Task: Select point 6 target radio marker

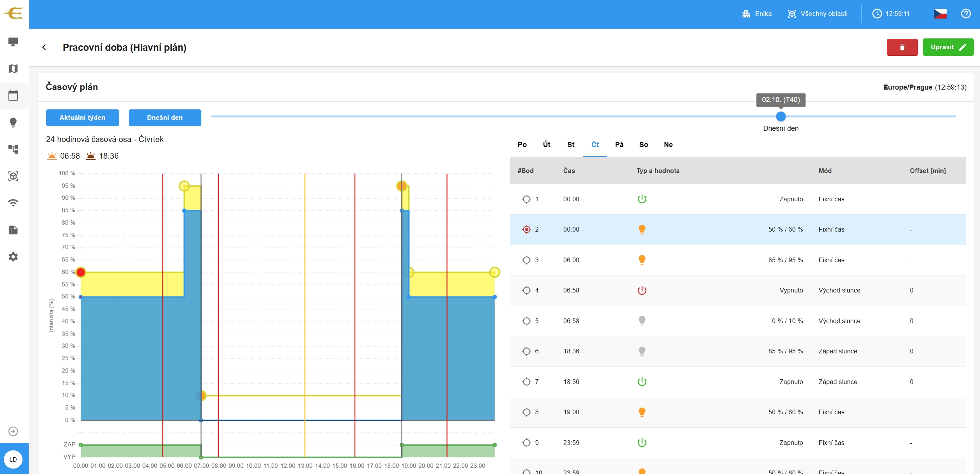Action: point(526,351)
